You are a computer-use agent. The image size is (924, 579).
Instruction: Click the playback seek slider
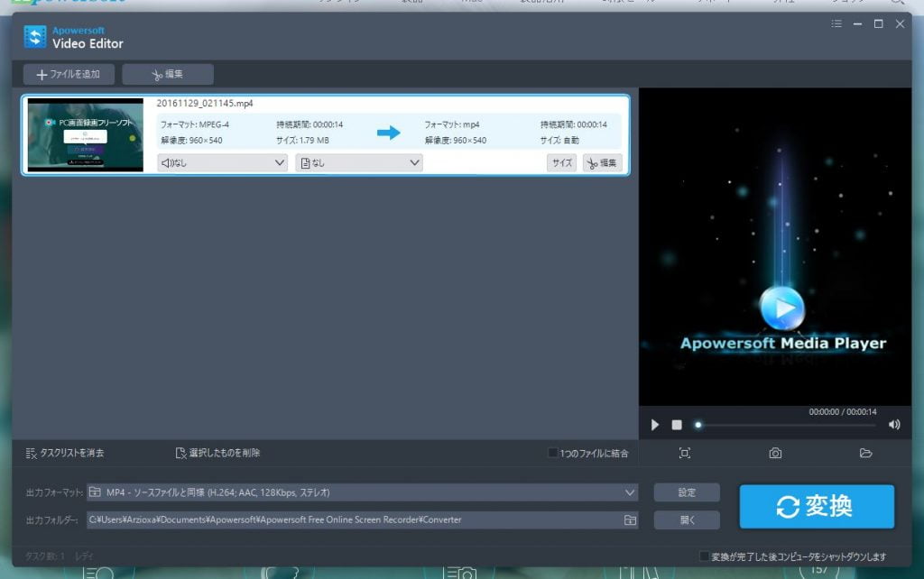pos(785,425)
